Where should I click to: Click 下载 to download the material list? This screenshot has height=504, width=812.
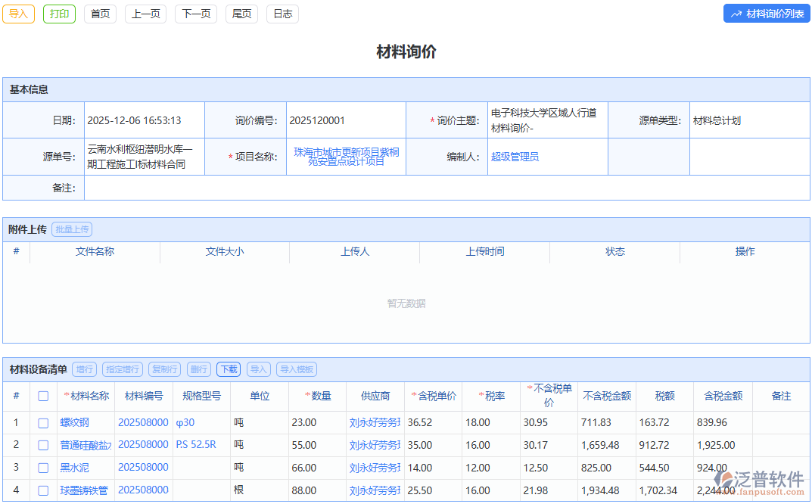coord(229,369)
